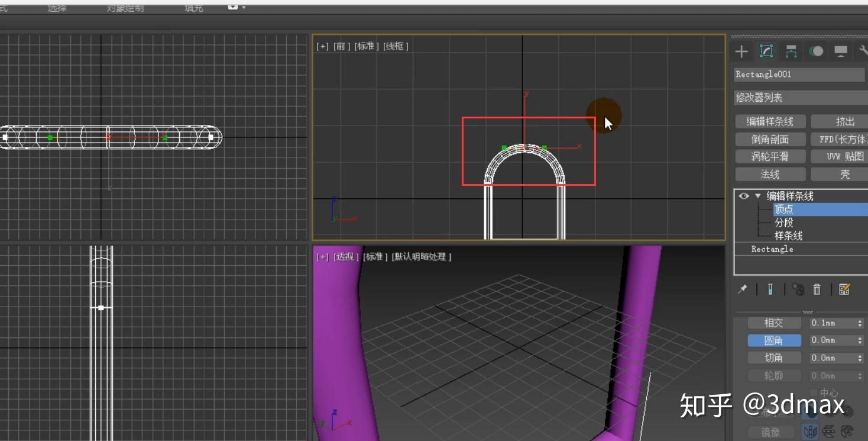Screen dimensions: 868x441
Task: Remove modifier with the trash icon
Action: tap(817, 289)
